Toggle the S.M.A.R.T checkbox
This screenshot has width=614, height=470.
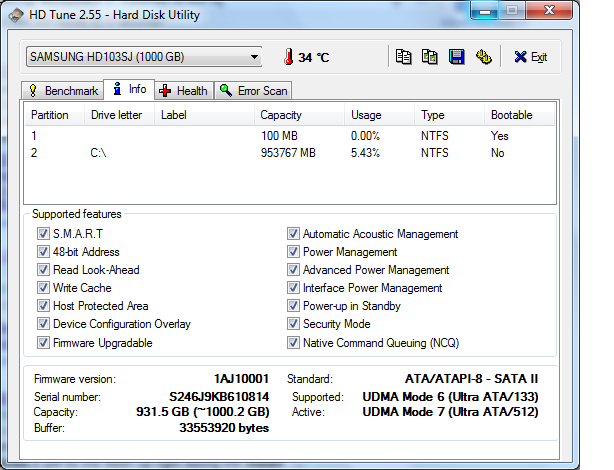[43, 234]
